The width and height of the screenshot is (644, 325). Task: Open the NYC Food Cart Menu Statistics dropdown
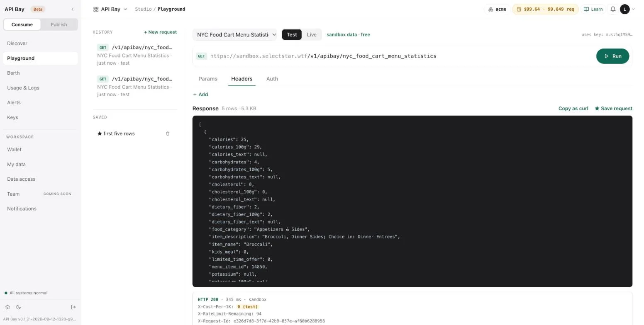tap(234, 35)
